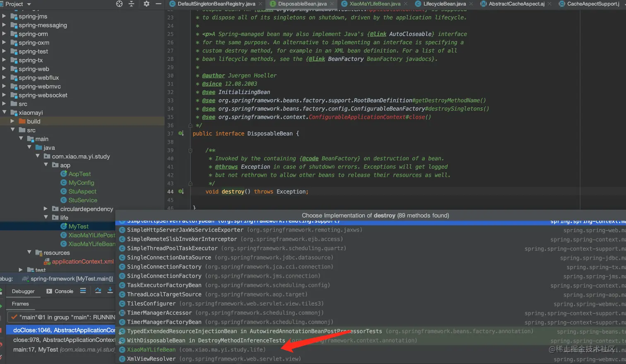
Task: Toggle the code fold marker on line 36
Action: pos(190,125)
